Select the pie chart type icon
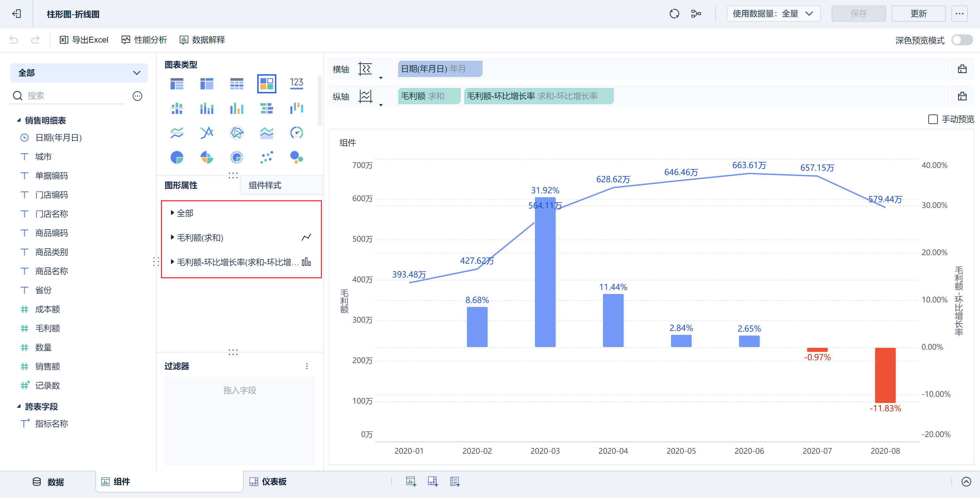 point(177,157)
